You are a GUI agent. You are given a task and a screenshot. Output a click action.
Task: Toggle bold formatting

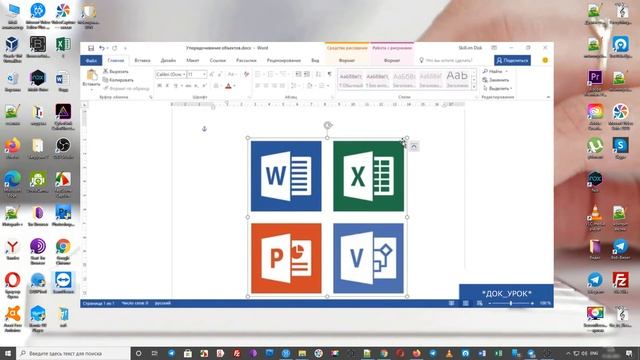point(160,86)
